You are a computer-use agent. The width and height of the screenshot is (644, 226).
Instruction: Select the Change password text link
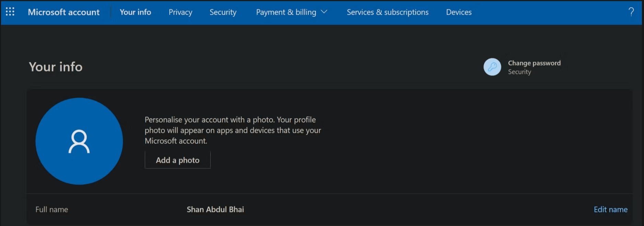pos(534,63)
